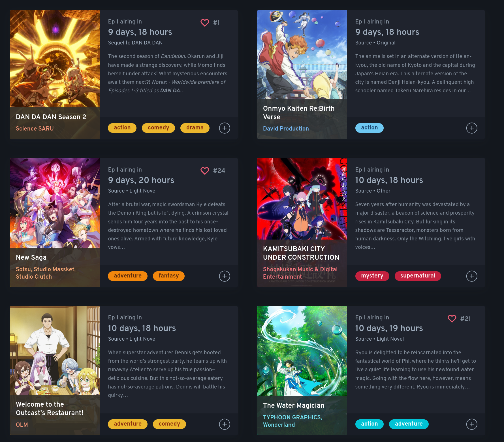Filter by the fantasy genre tag
The image size is (504, 442).
click(169, 276)
